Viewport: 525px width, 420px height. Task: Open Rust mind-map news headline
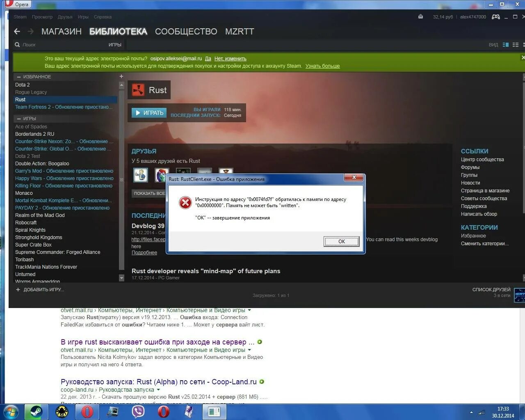point(206,271)
